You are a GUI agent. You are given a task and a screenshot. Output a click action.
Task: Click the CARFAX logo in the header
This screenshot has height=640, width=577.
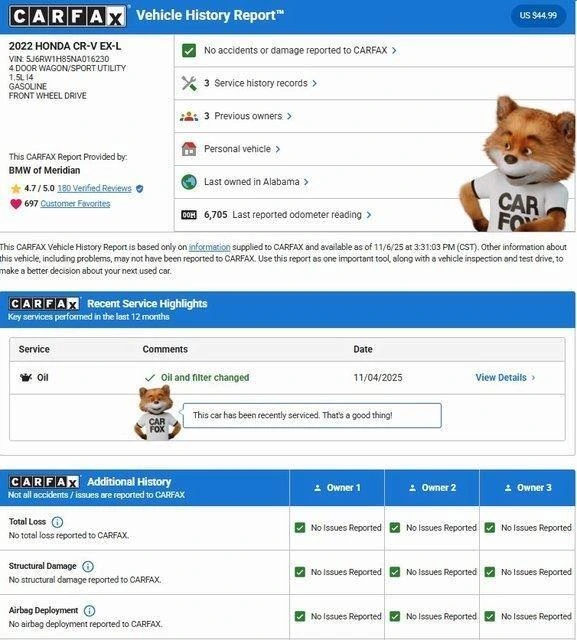67,17
